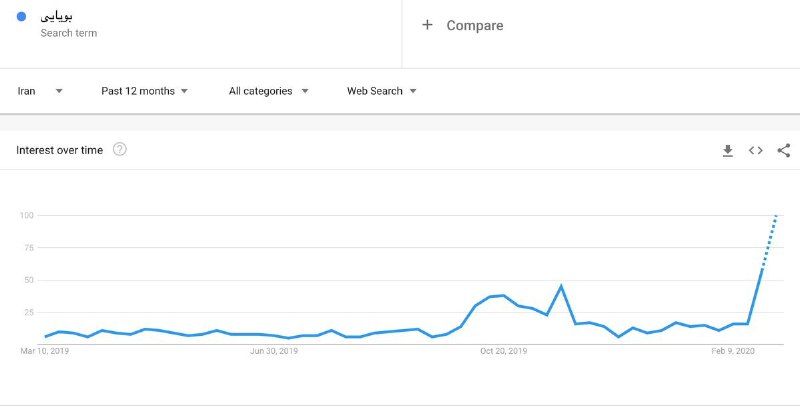
Task: Click the Search term label
Action: click(x=69, y=33)
